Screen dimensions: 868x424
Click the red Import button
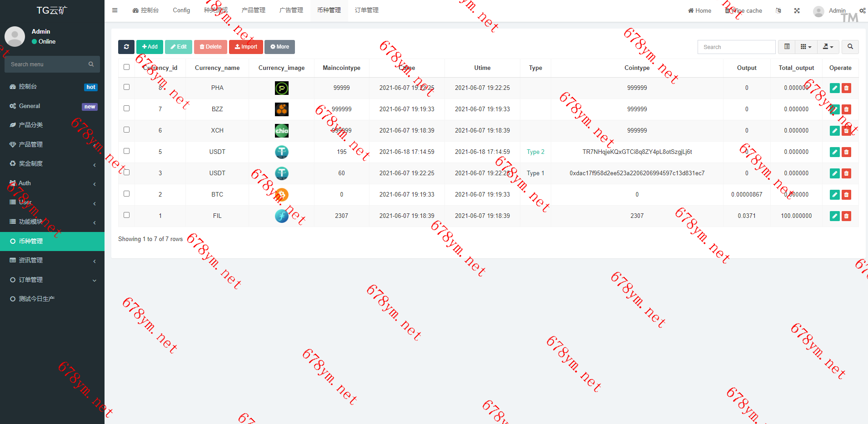pos(246,47)
